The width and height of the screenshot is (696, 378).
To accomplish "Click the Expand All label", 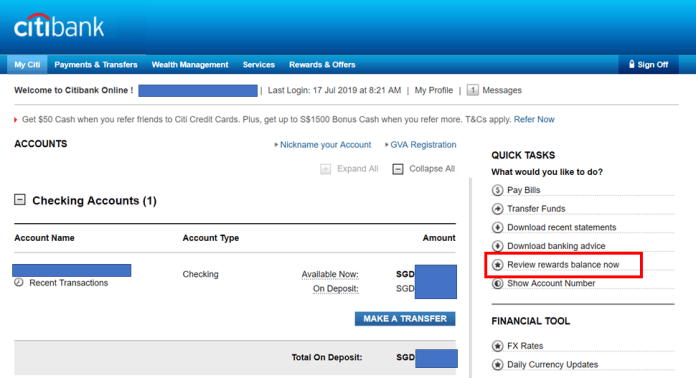I will tap(357, 169).
